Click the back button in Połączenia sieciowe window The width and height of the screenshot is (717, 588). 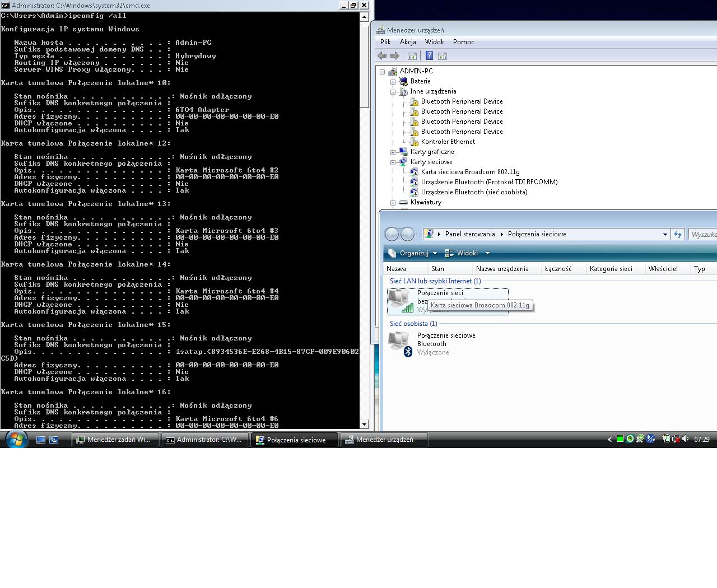(x=392, y=234)
